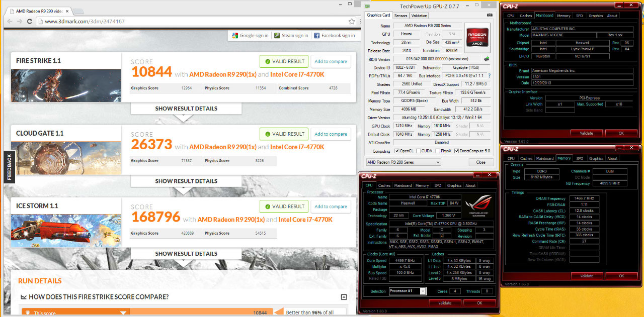The image size is (644, 317).
Task: Click the Fire Strike AMD Radeon R9 290(1x) link
Action: click(222, 74)
